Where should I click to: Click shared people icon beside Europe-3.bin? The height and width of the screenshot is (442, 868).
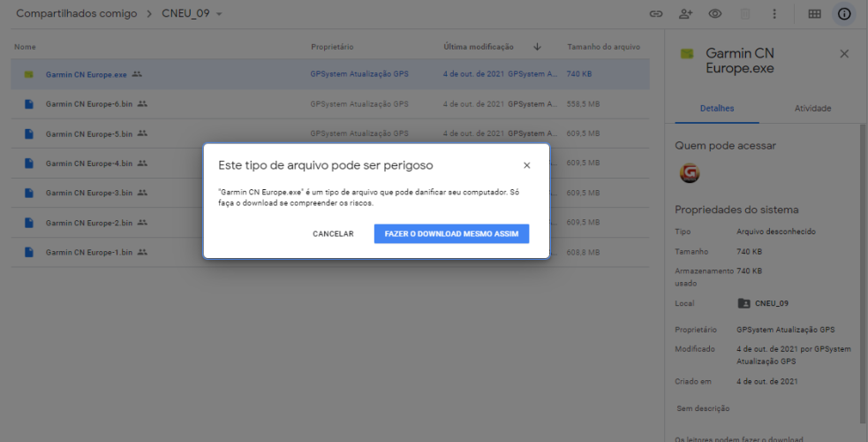142,193
